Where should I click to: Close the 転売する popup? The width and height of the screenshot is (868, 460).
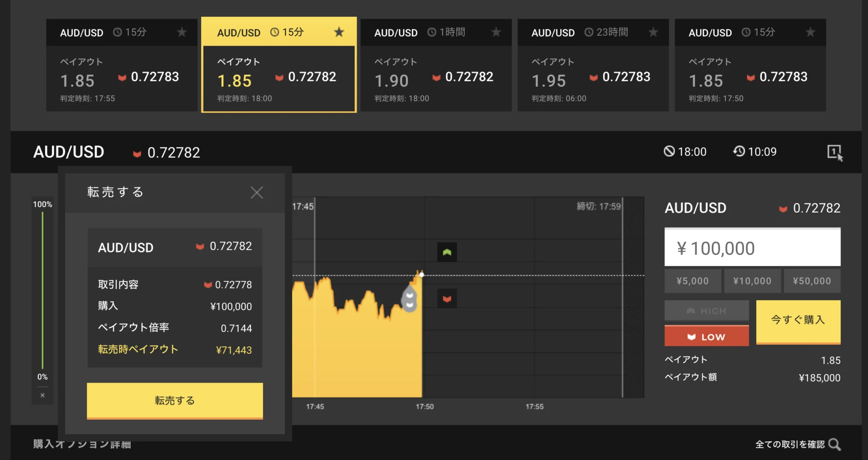tap(257, 193)
